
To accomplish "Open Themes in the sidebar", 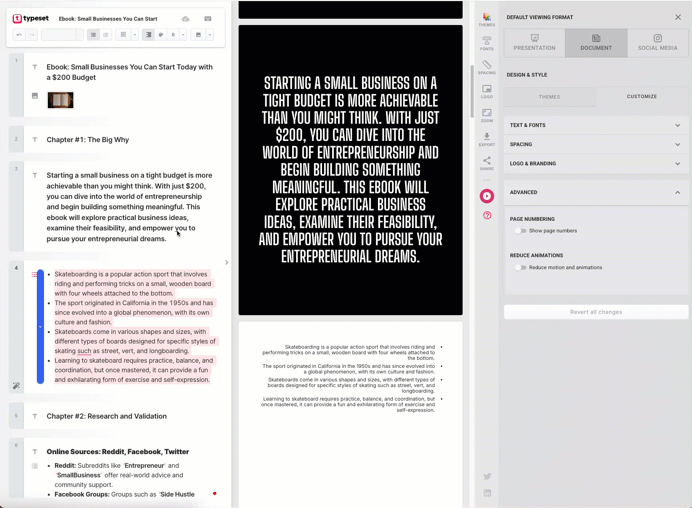I will pos(487,19).
